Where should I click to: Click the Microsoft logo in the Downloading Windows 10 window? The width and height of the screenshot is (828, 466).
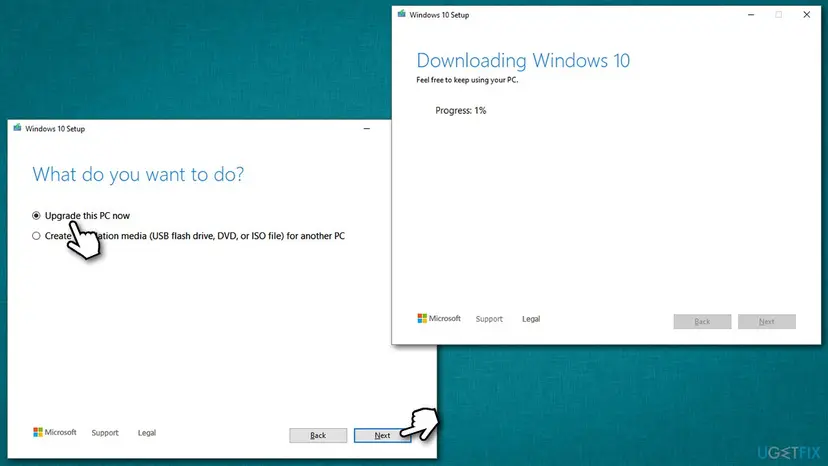click(x=439, y=319)
